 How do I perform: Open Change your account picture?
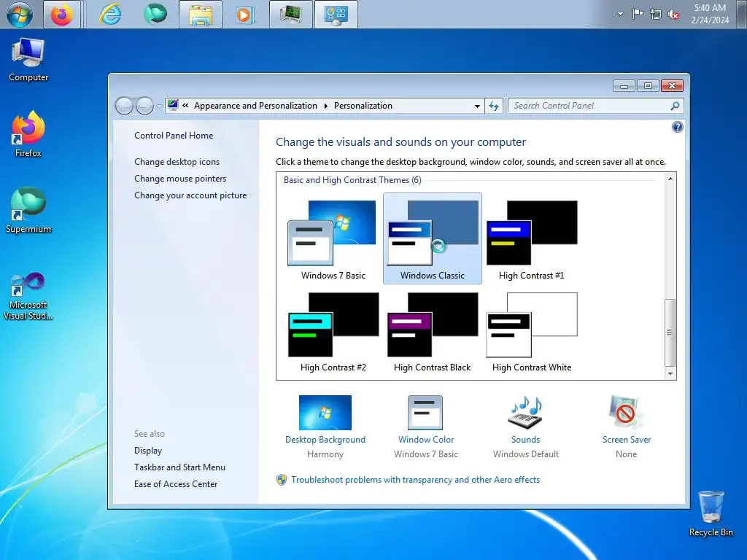tap(190, 195)
